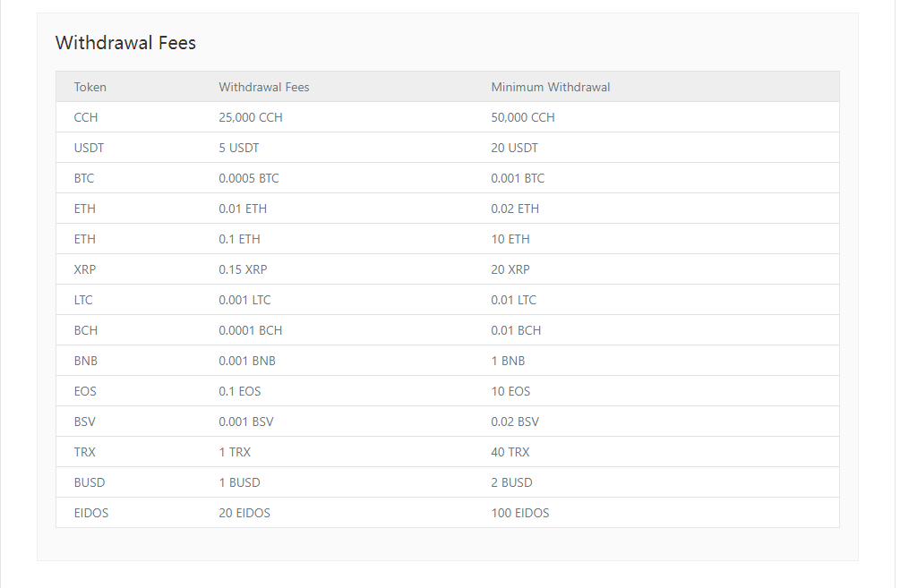Select the ETH token cell in the 0.01 ETH fee row
Screen dimensions: 900x588
click(85, 209)
